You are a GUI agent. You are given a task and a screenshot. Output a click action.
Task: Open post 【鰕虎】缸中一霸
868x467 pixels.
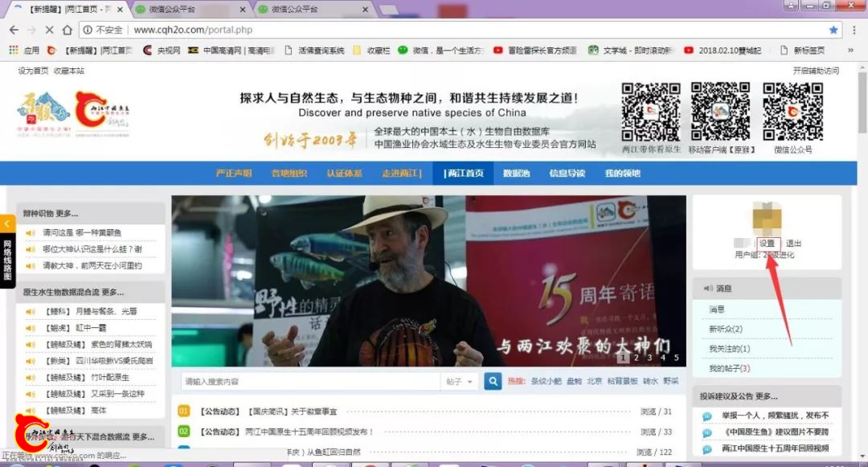(x=75, y=328)
